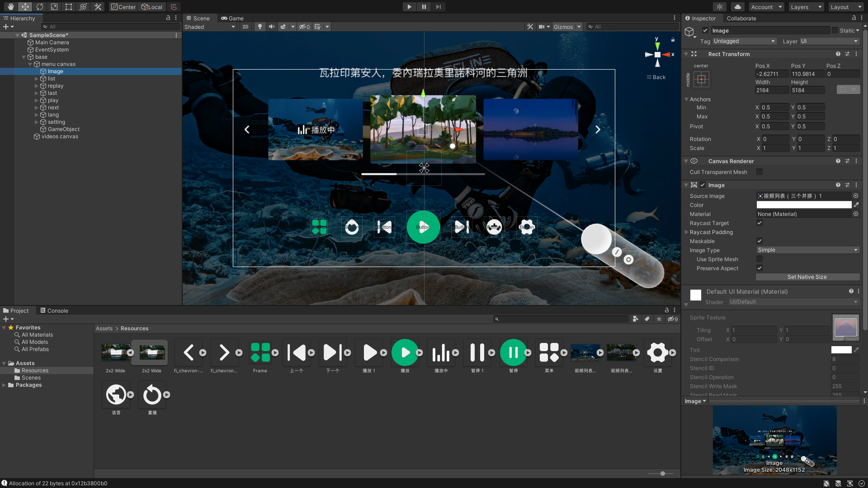The image size is (868, 488).
Task: Click the Set Native Size button
Action: (x=807, y=277)
